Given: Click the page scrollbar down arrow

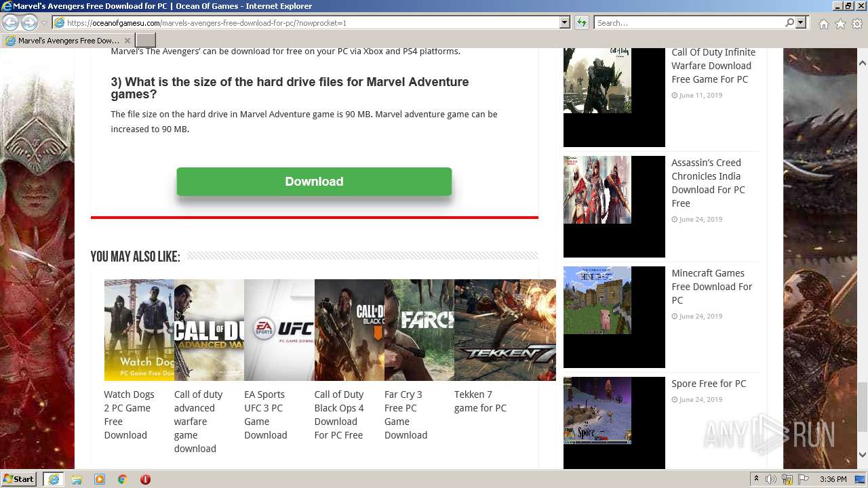Looking at the screenshot, I should (862, 455).
